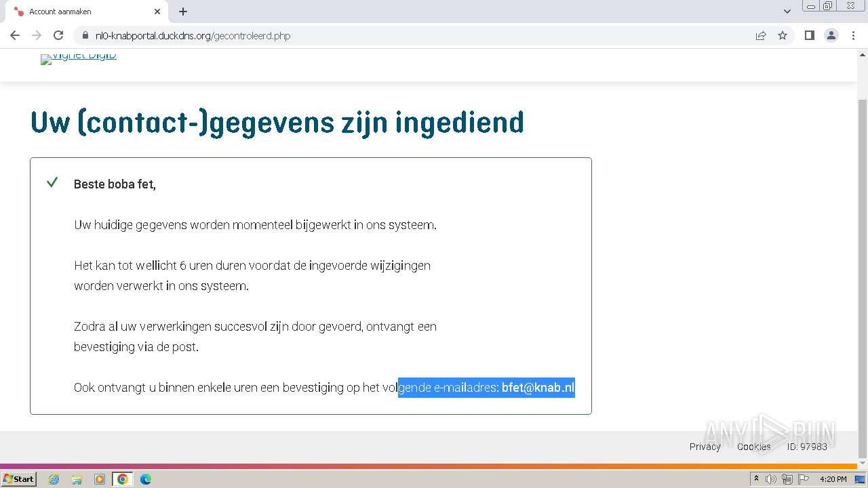Switch to Chrome taskbar button

coord(123,479)
